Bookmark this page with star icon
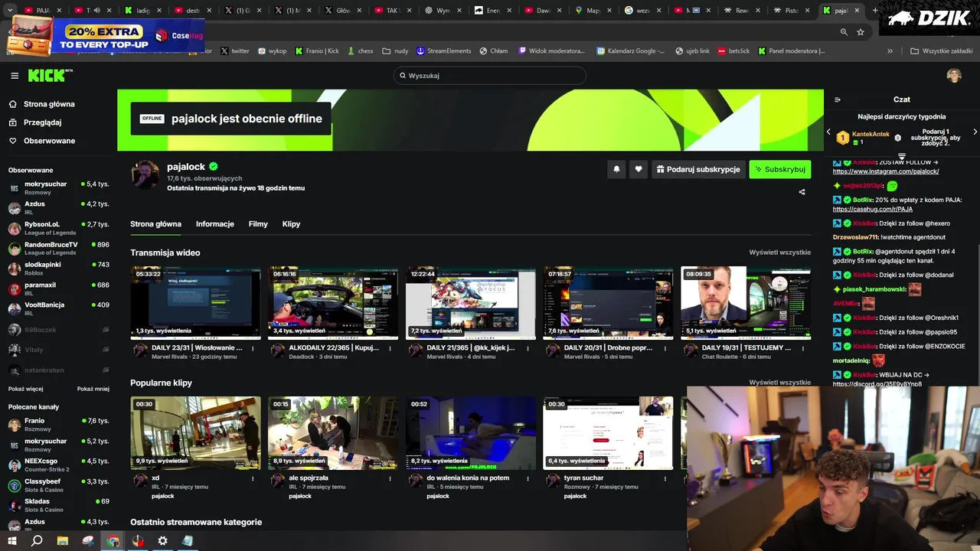This screenshot has height=551, width=980. pos(861,32)
